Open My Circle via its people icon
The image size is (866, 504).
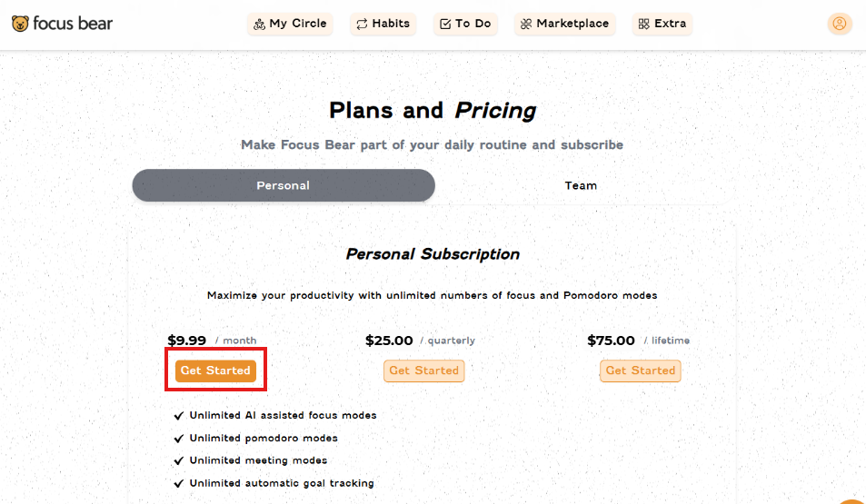point(259,24)
